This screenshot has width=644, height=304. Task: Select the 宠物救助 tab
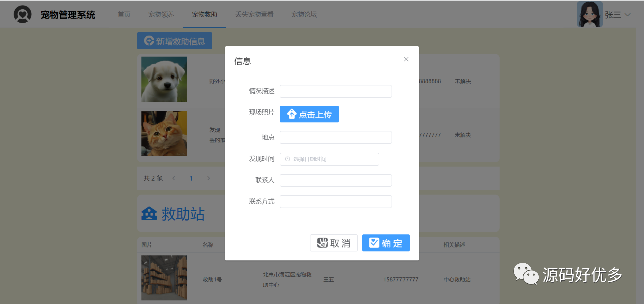[x=205, y=14]
